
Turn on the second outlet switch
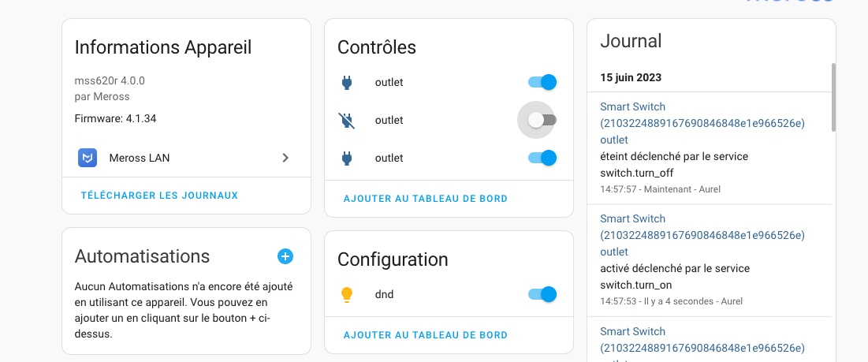542,120
